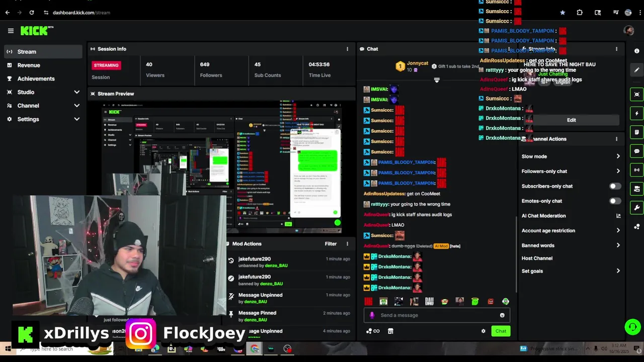Click the purple microphone icon in chat input
Screen dimensions: 644x362
(372, 315)
